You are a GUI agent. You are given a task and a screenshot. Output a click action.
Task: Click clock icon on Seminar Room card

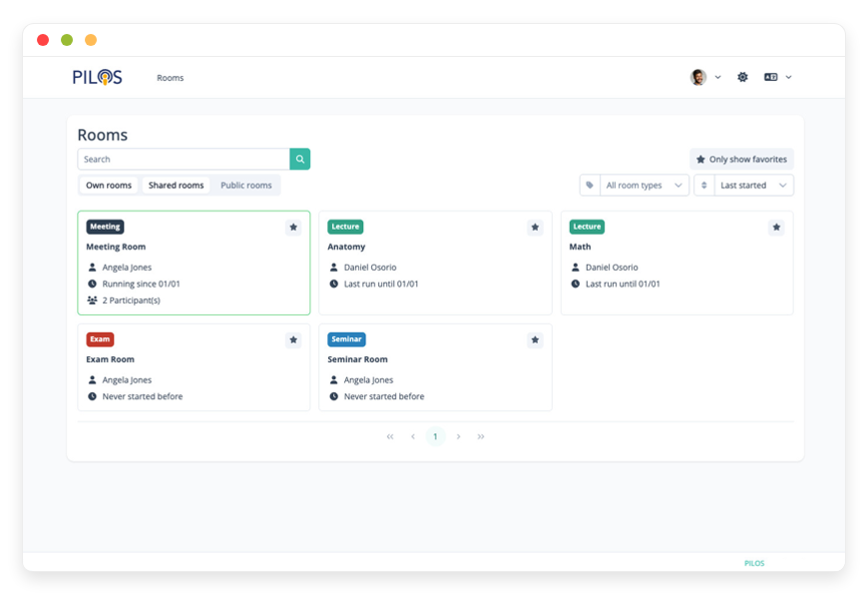pyautogui.click(x=334, y=396)
